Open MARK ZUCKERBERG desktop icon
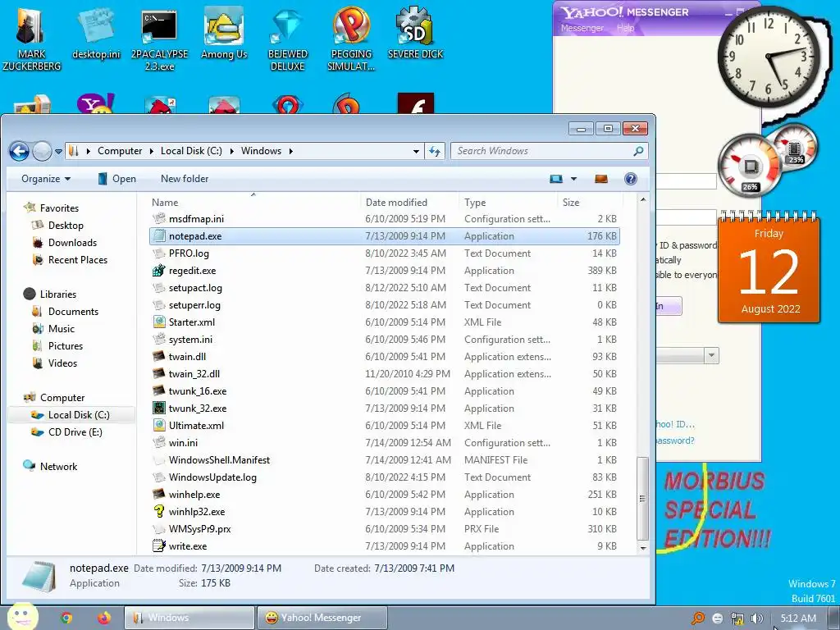This screenshot has width=840, height=630. 31,40
